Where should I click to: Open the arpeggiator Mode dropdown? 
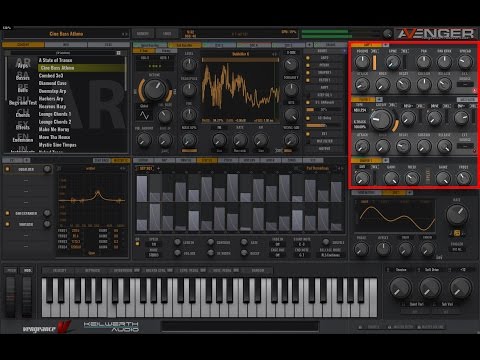(154, 255)
